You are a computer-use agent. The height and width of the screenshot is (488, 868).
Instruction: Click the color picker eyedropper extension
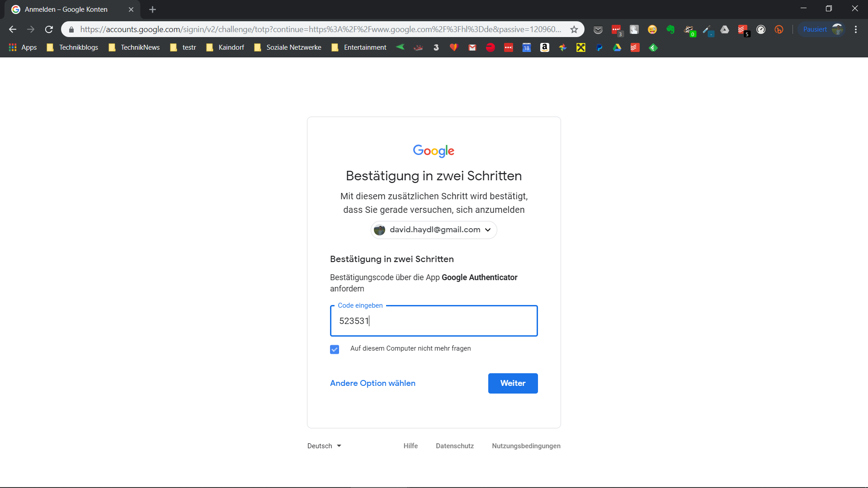pos(708,30)
